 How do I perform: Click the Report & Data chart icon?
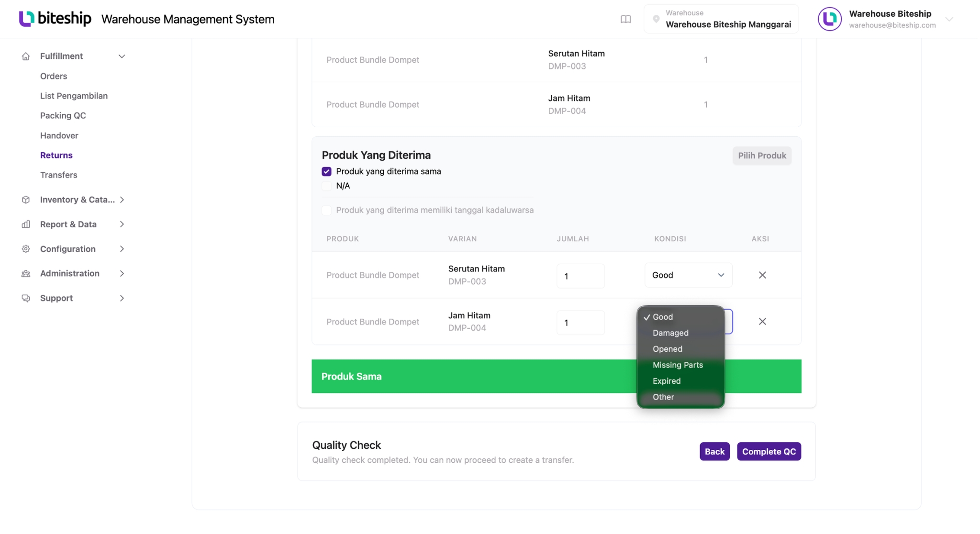26,224
